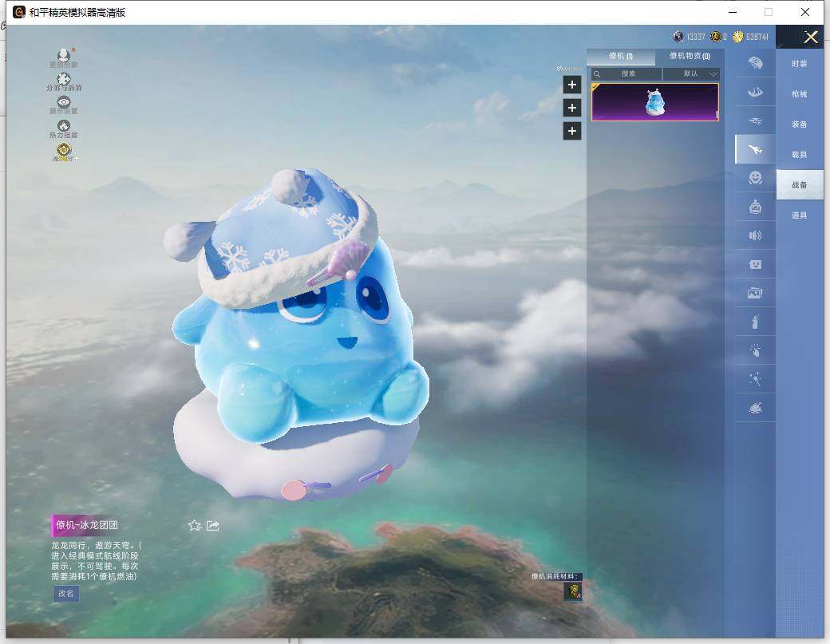Screen dimensions: 830x644
Task: Click the 搜索 search field
Action: (x=626, y=73)
